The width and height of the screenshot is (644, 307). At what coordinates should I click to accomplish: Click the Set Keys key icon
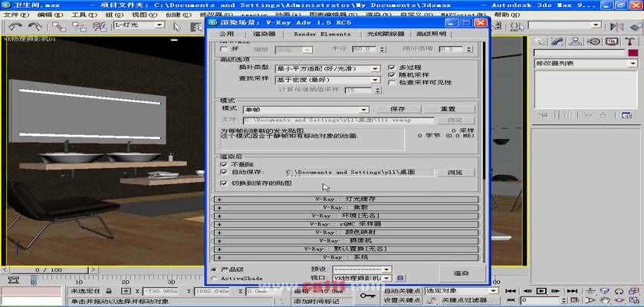point(366,296)
